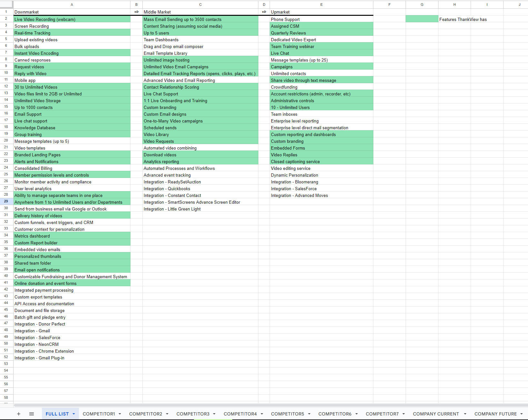Click the horizontal scrollbar above sheet tabs

coord(258,405)
